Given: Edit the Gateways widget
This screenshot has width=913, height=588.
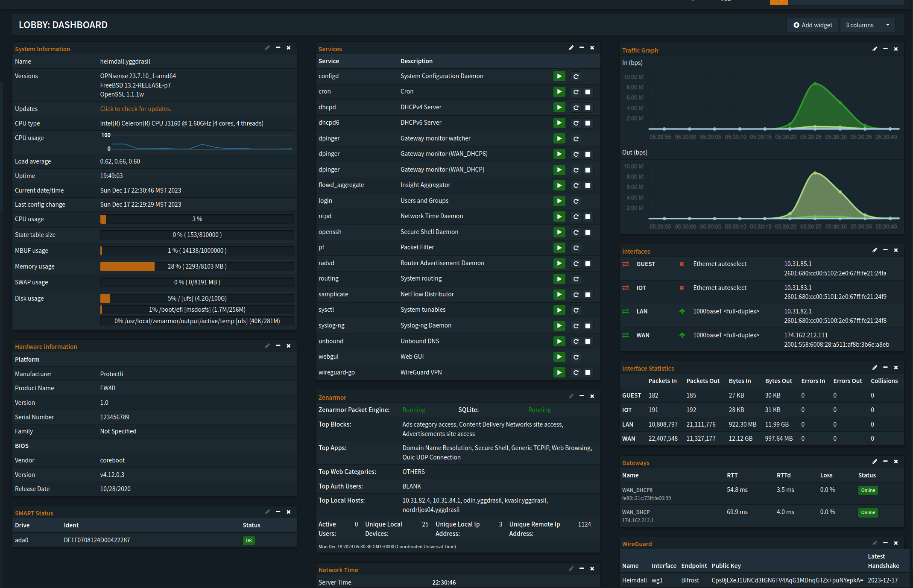Looking at the screenshot, I should click(875, 462).
